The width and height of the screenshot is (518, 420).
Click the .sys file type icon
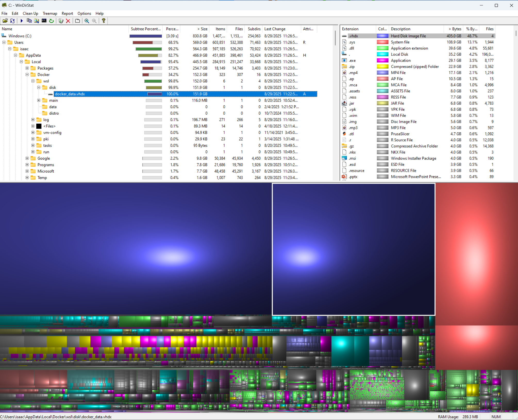[344, 42]
